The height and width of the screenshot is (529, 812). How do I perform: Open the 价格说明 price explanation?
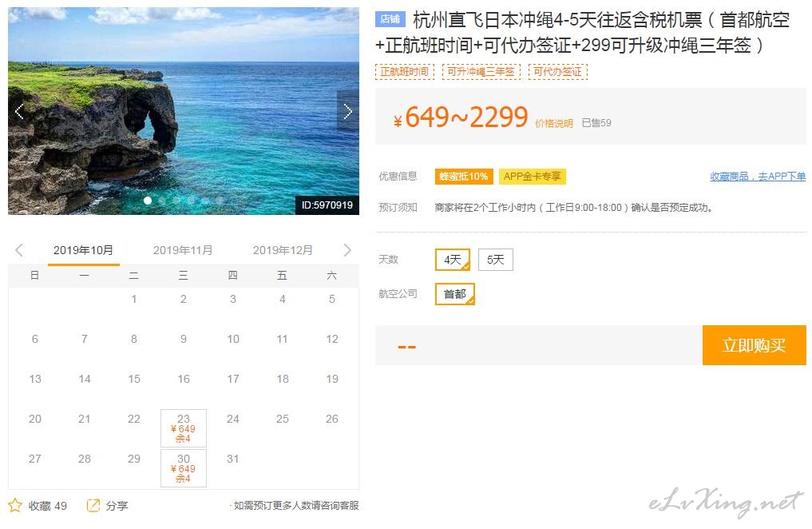(x=554, y=123)
